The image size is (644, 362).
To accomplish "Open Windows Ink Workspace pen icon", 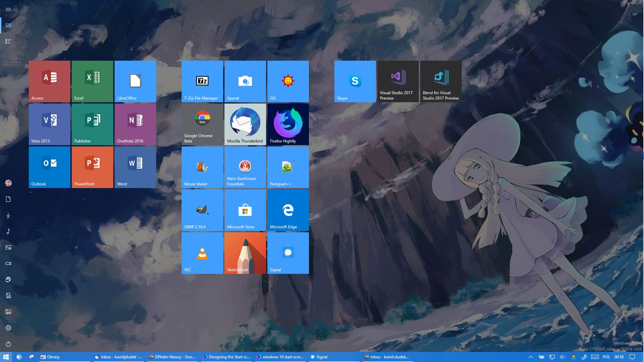I will [584, 357].
